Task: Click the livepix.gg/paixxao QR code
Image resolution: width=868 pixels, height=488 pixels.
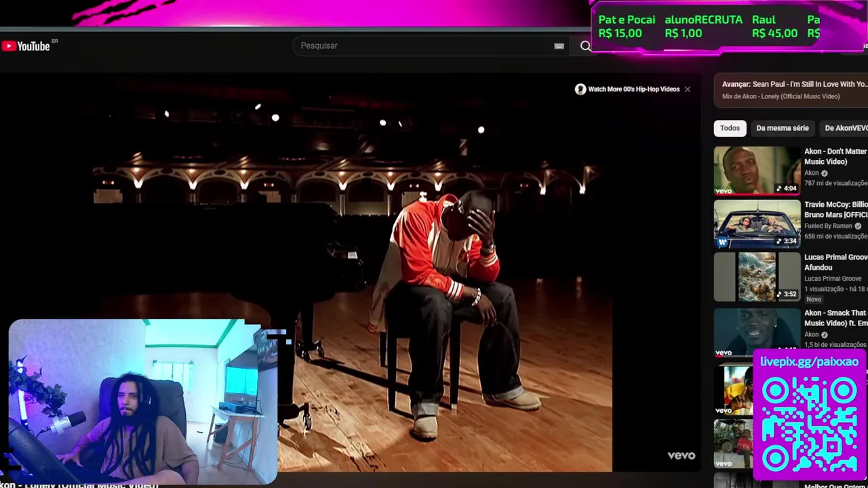Action: tap(810, 424)
